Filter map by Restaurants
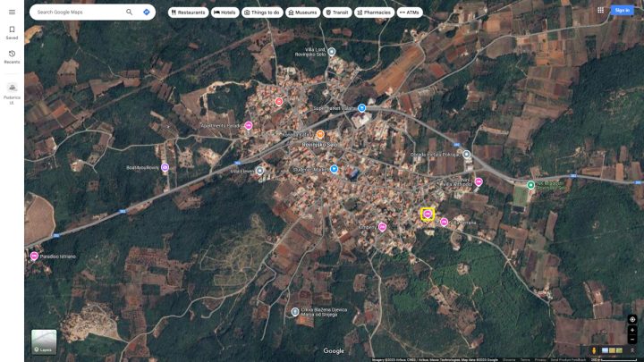Image resolution: width=644 pixels, height=362 pixels. tap(188, 13)
